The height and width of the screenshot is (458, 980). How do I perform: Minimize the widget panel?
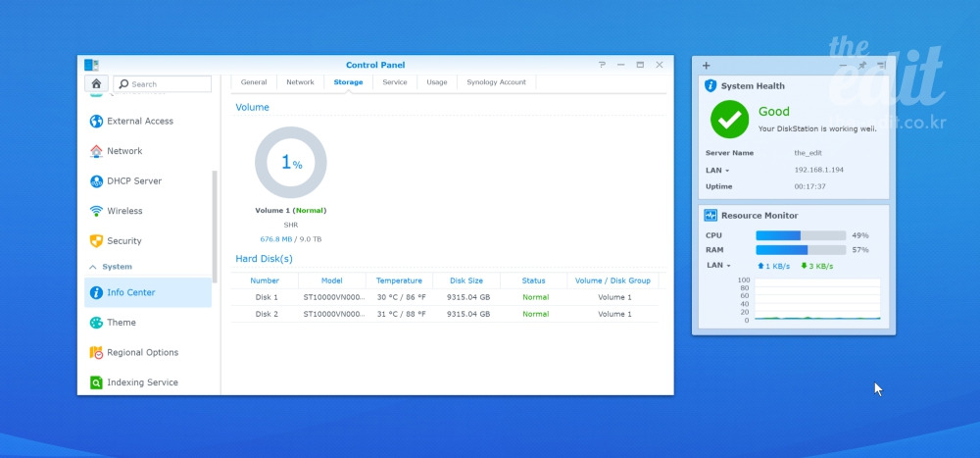click(843, 66)
